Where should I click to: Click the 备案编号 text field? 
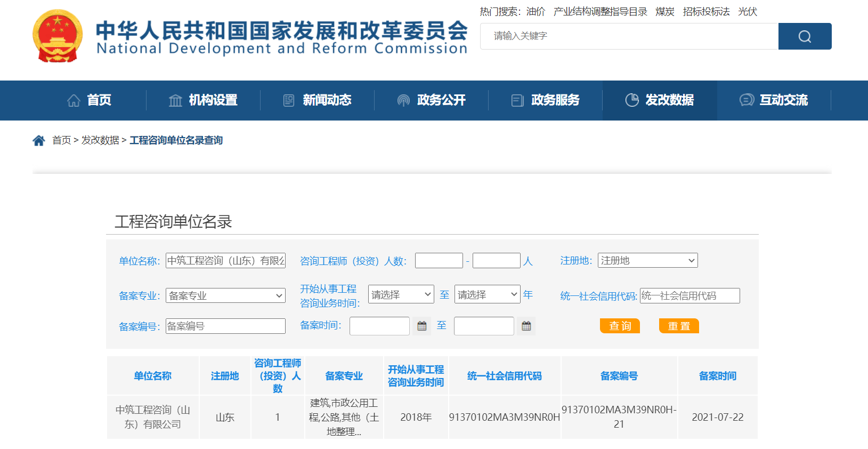tap(225, 326)
